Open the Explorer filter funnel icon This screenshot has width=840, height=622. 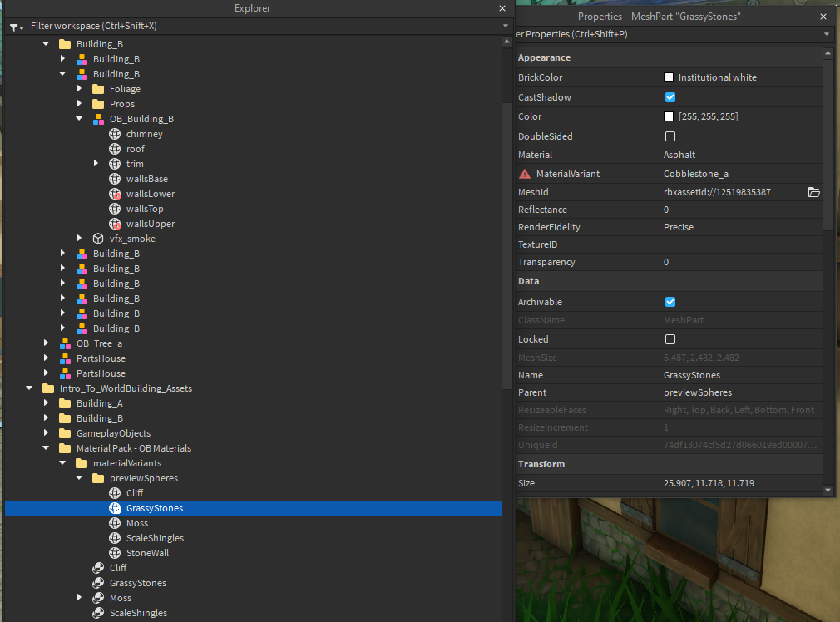click(x=15, y=26)
